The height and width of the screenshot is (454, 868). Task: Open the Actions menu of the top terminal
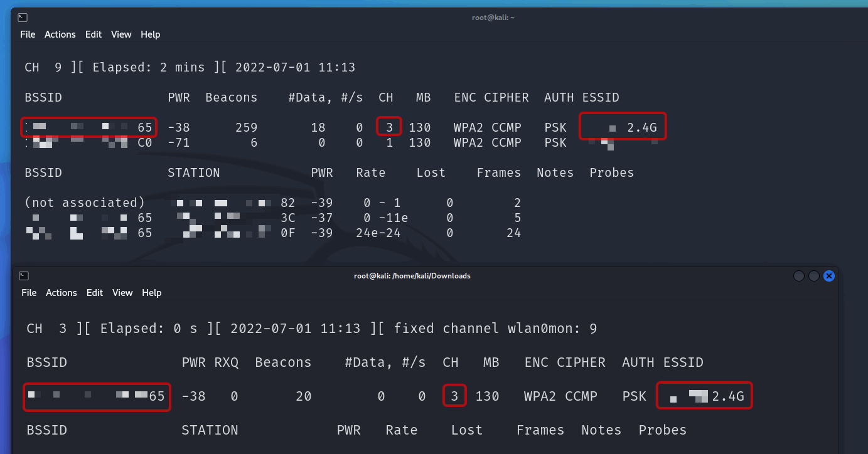click(x=60, y=34)
